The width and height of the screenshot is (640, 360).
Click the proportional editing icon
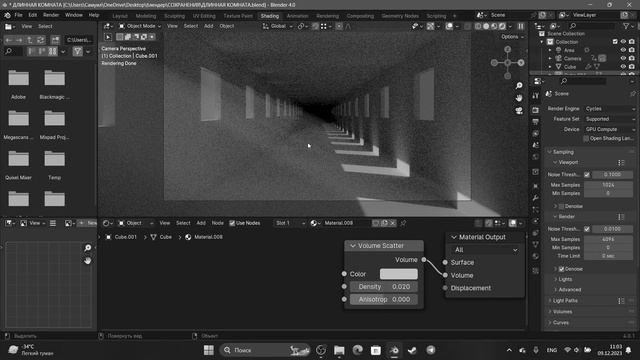click(339, 26)
